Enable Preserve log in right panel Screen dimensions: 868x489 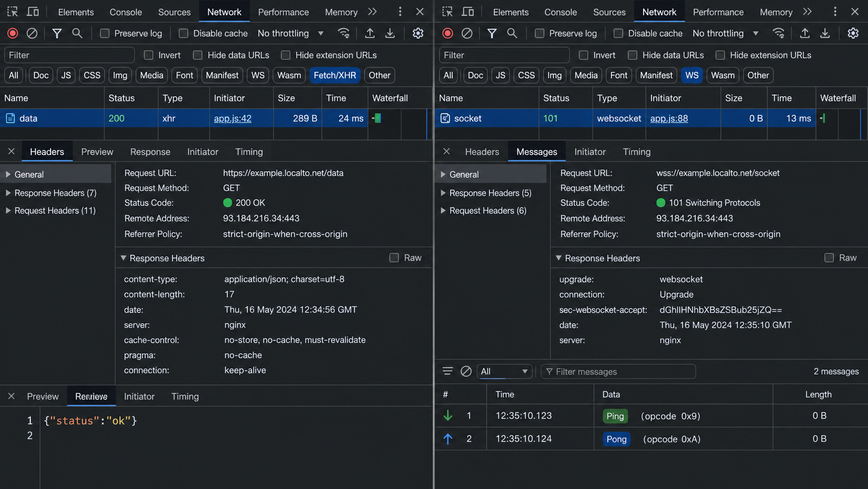click(x=540, y=33)
